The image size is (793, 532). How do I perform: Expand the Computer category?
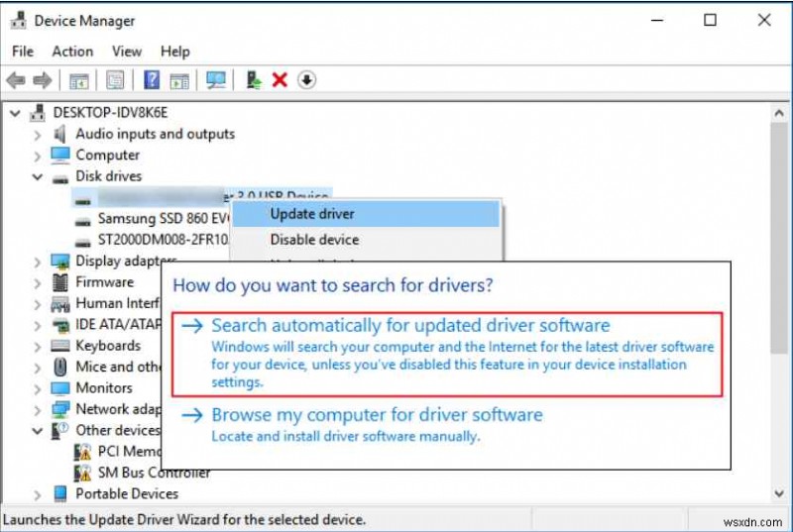[38, 157]
